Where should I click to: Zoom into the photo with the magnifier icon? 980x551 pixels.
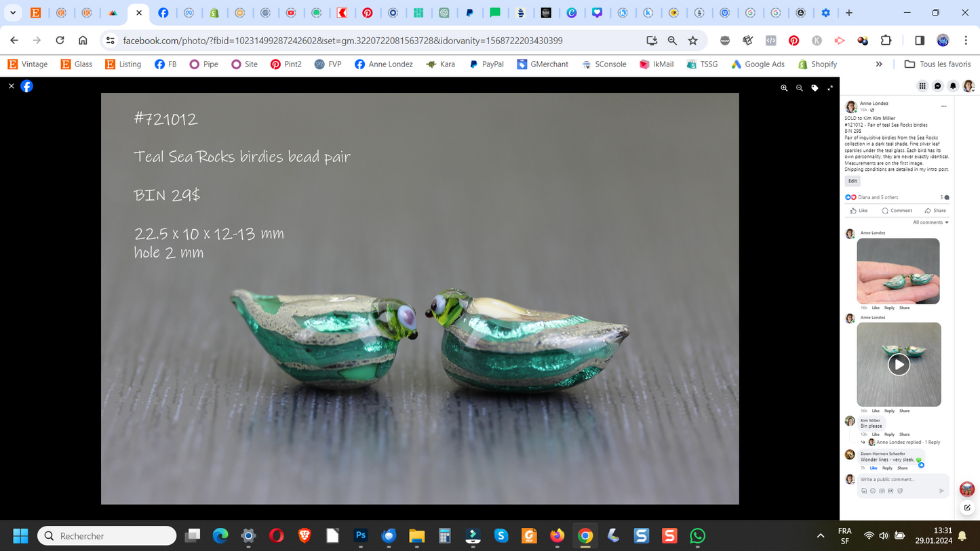(784, 88)
